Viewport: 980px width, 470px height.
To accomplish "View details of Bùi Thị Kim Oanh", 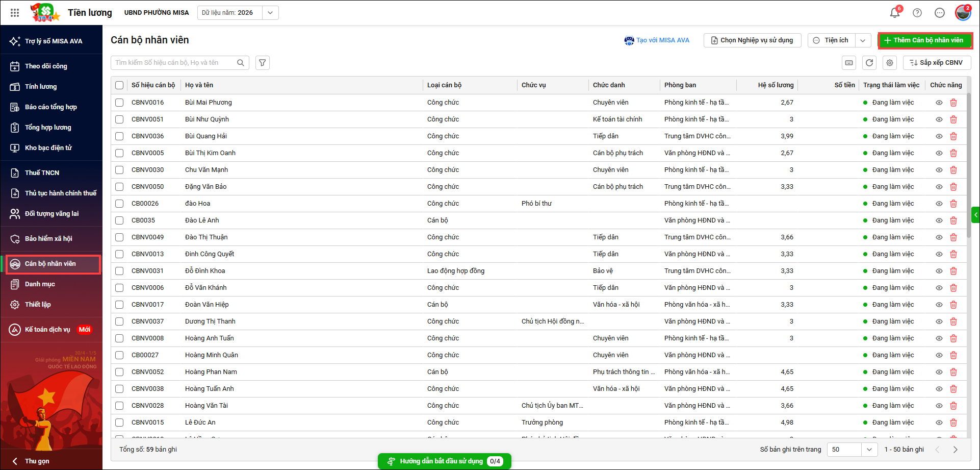I will pyautogui.click(x=939, y=153).
